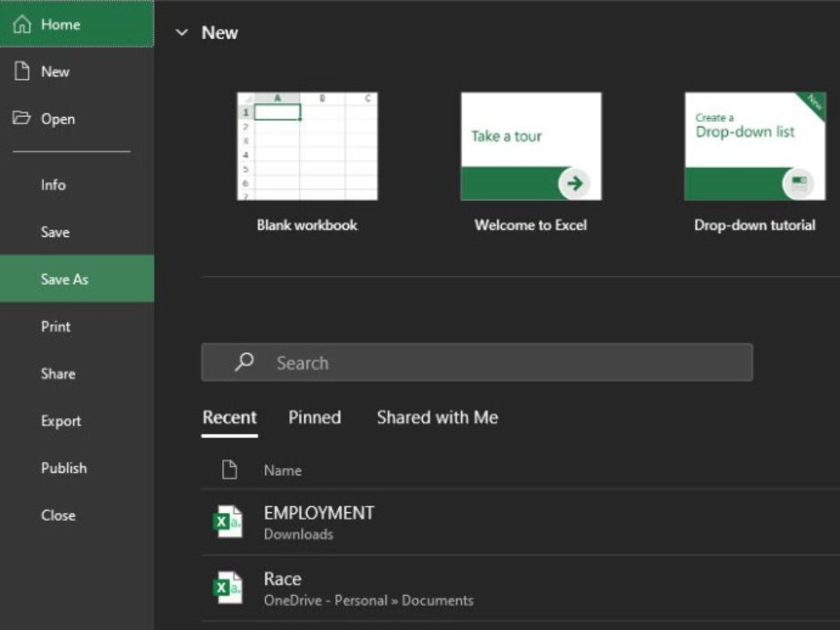Click the Home house icon in sidebar
Screen dimensions: 840x630
click(22, 24)
